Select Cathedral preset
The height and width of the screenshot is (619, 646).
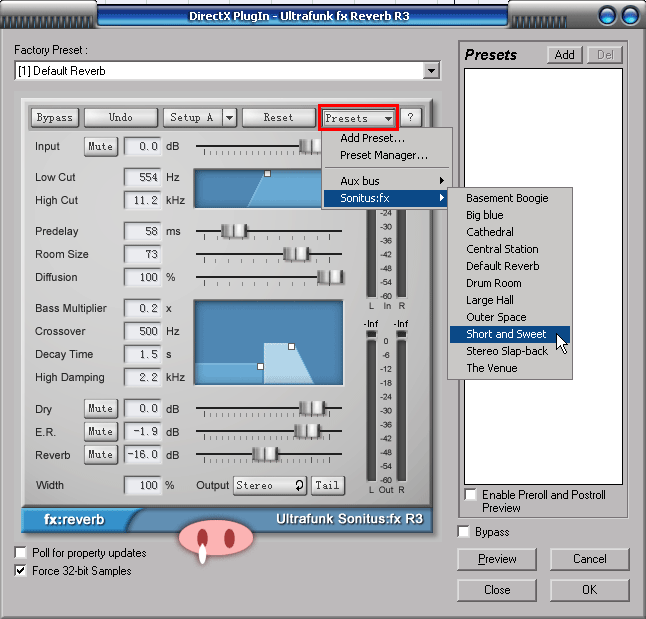pyautogui.click(x=510, y=232)
